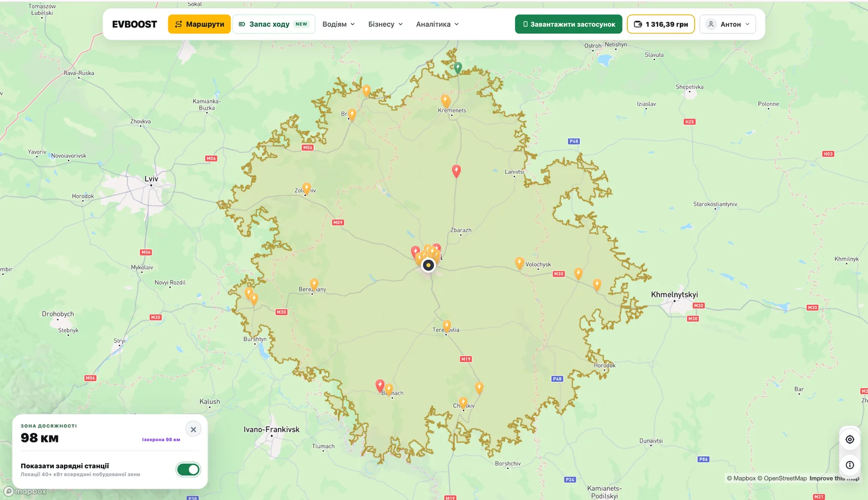Toggle Показати зарядні станції switch off

(188, 470)
